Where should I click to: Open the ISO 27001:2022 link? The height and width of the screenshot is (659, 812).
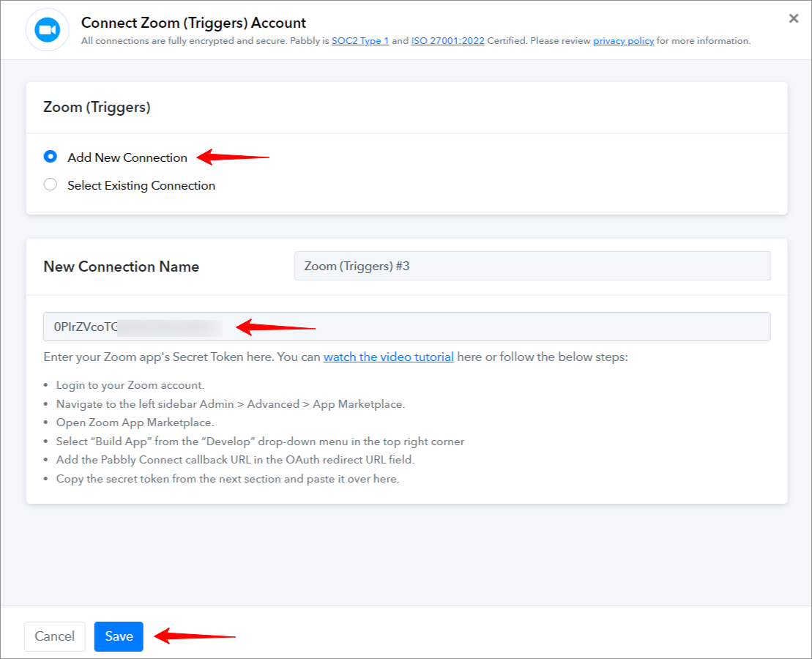[447, 41]
